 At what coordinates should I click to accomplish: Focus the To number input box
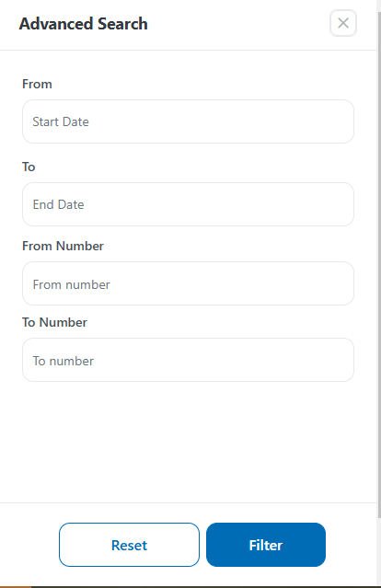pyautogui.click(x=188, y=360)
